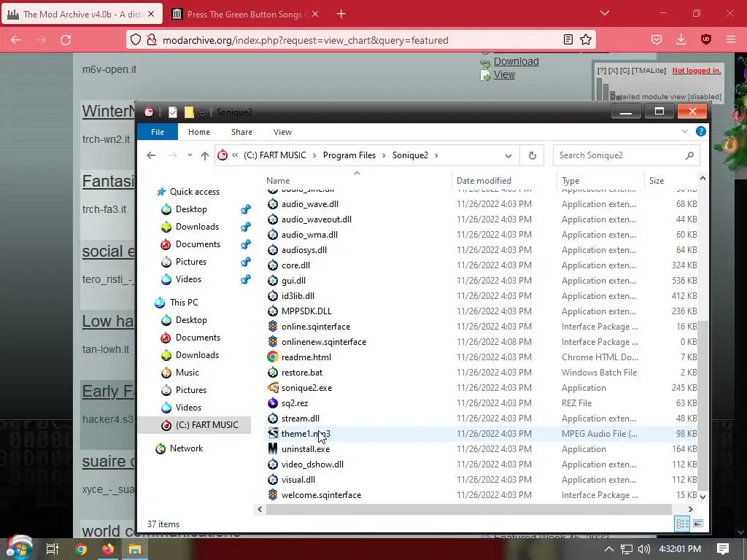Click the Download link on webpage
This screenshot has height=560, width=747.
516,61
